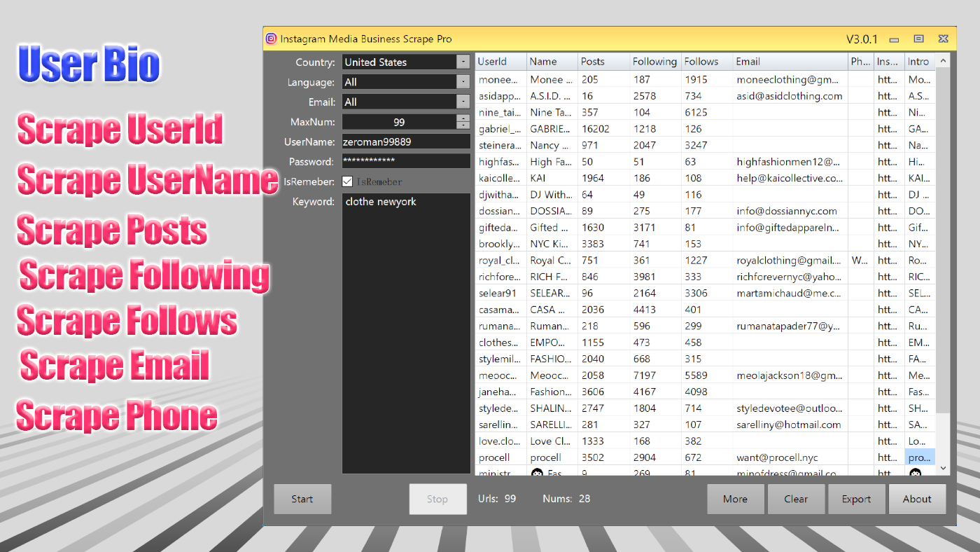Select the following value 4413
980x552 pixels.
click(x=655, y=310)
